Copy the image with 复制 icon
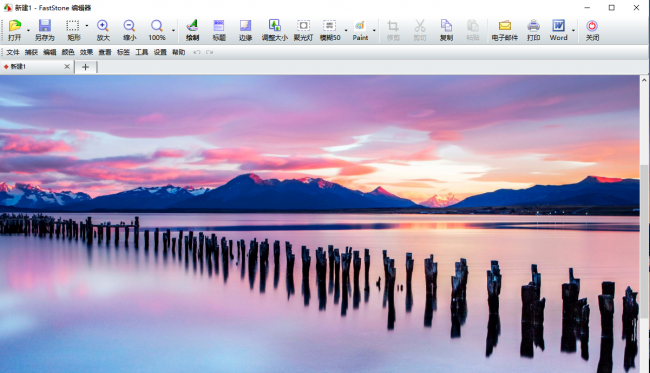This screenshot has width=650, height=373. point(446,30)
